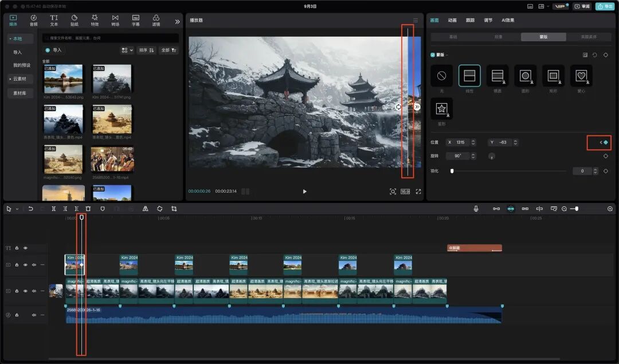Open the 贴纸 stickers panel
Viewport: 619px width, 364px height.
pyautogui.click(x=74, y=20)
